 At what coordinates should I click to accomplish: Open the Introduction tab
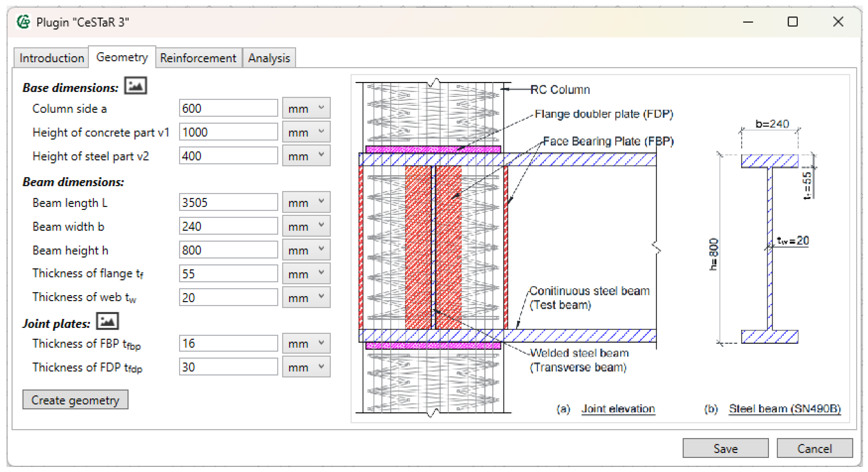pyautogui.click(x=52, y=58)
